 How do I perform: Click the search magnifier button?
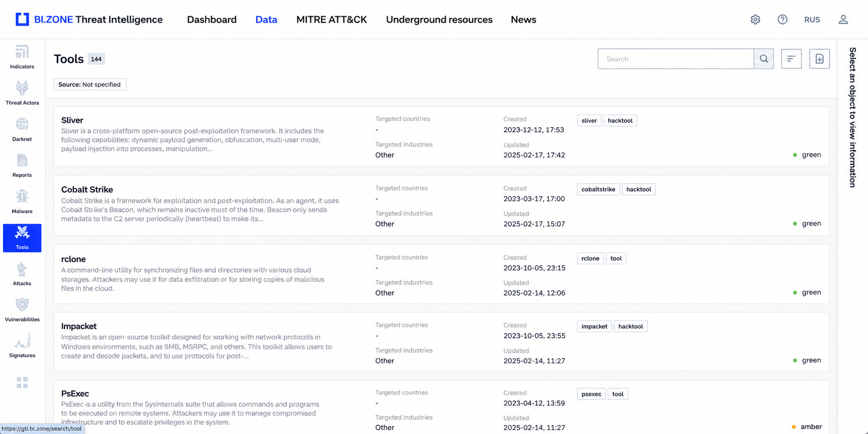tap(764, 59)
